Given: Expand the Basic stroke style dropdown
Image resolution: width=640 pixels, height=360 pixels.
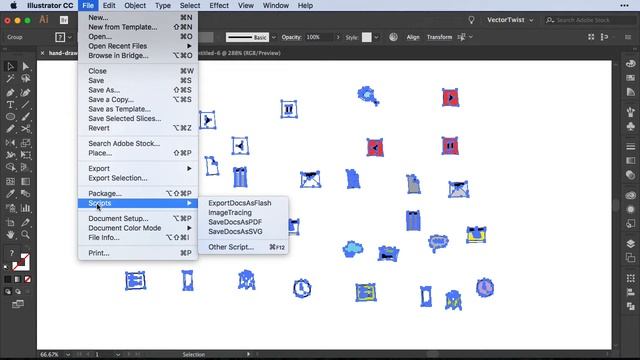Looking at the screenshot, I should pos(273,37).
